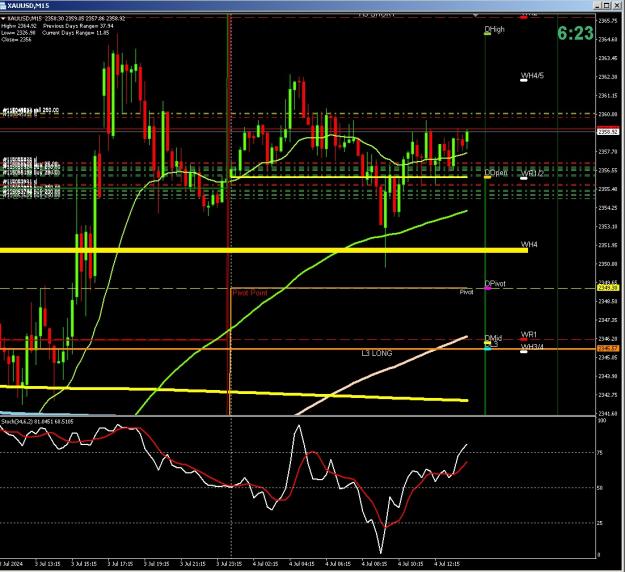Minimize the XAUUSD,M15 chart window

(x=597, y=6)
